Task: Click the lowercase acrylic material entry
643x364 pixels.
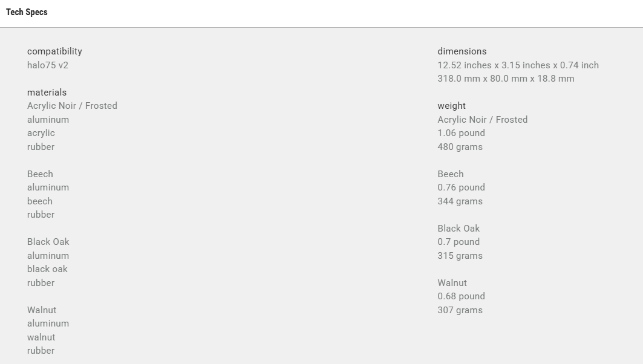Action: click(x=41, y=133)
